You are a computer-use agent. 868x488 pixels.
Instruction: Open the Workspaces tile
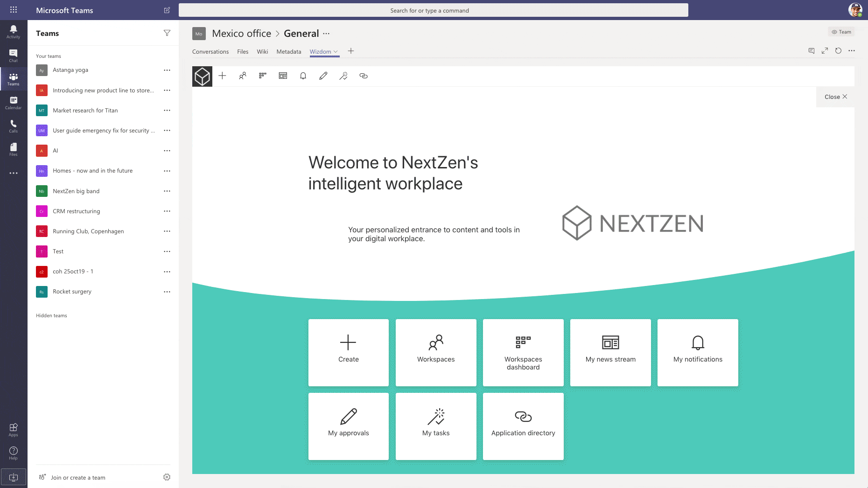click(436, 353)
